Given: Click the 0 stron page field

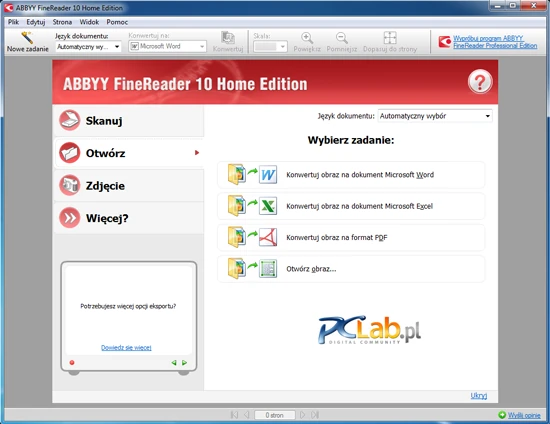Looking at the screenshot, I should click(274, 415).
